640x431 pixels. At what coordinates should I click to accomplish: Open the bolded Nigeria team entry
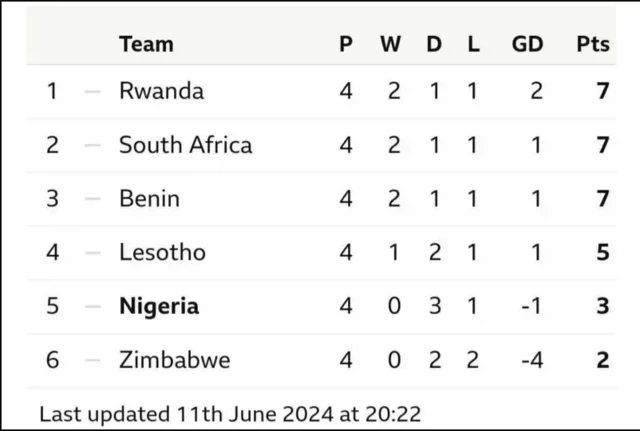click(x=158, y=306)
